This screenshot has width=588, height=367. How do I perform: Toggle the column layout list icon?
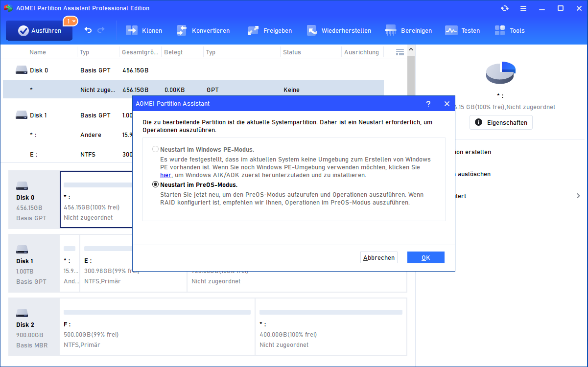point(400,52)
